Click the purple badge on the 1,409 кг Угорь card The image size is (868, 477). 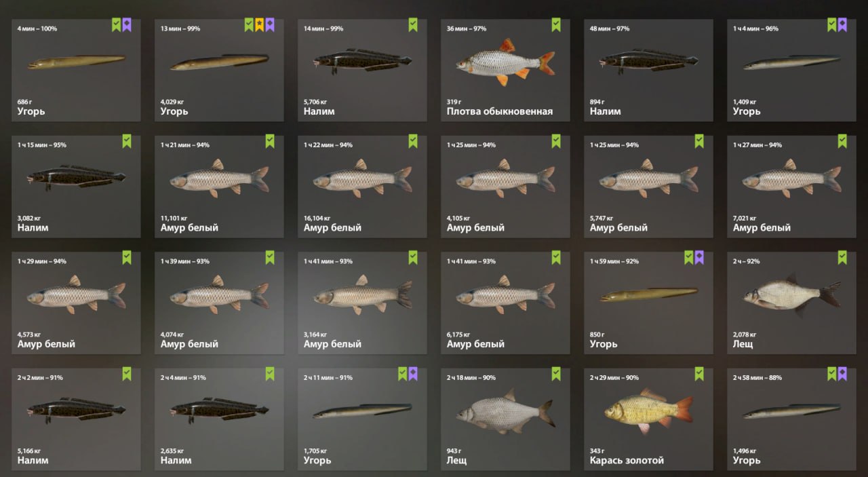[842, 25]
